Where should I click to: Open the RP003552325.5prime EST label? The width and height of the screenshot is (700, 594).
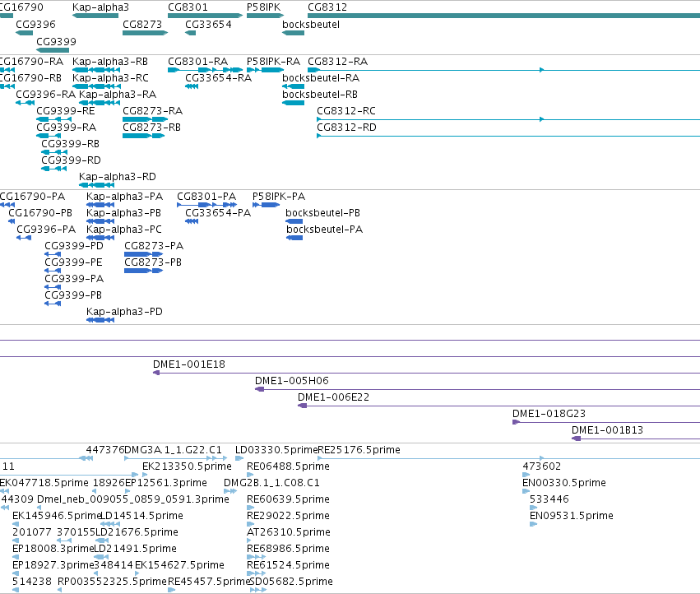pos(112,582)
